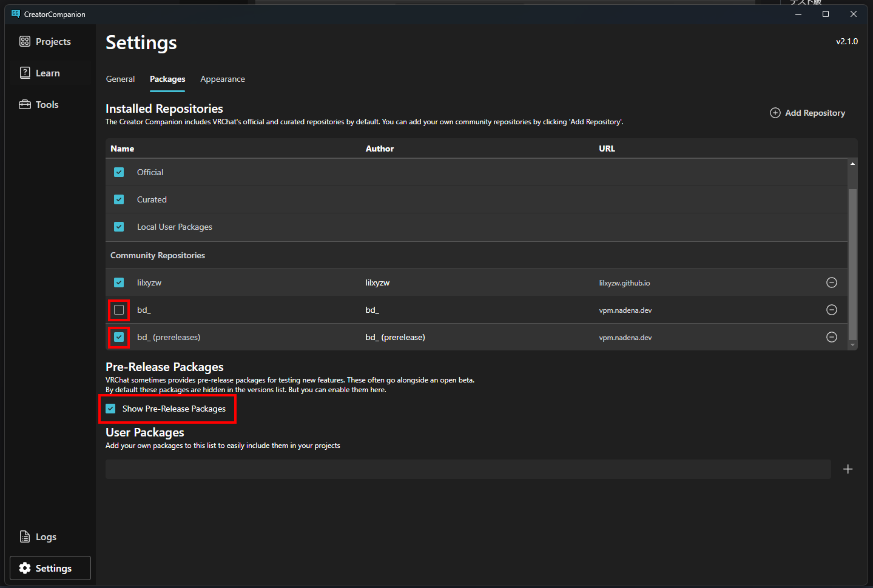This screenshot has height=588, width=873.
Task: Open the Projects page in sidebar
Action: (x=46, y=41)
